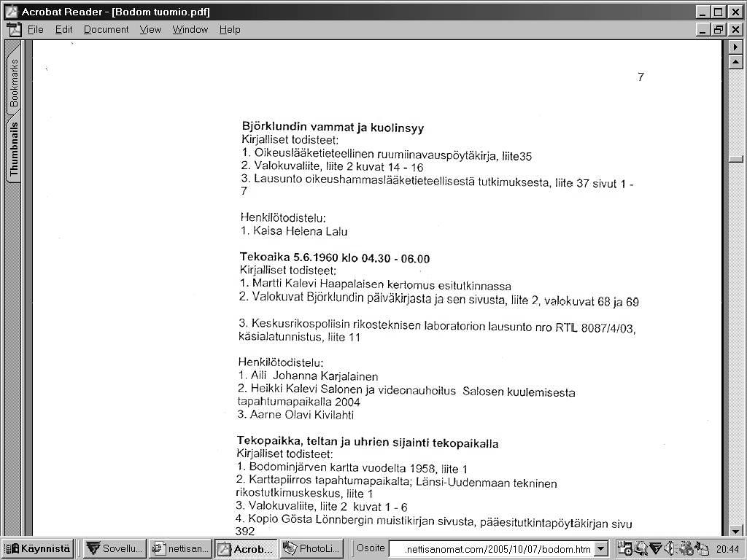Click the Acrobat document icon beside File
This screenshot has width=747, height=560.
pyautogui.click(x=14, y=30)
